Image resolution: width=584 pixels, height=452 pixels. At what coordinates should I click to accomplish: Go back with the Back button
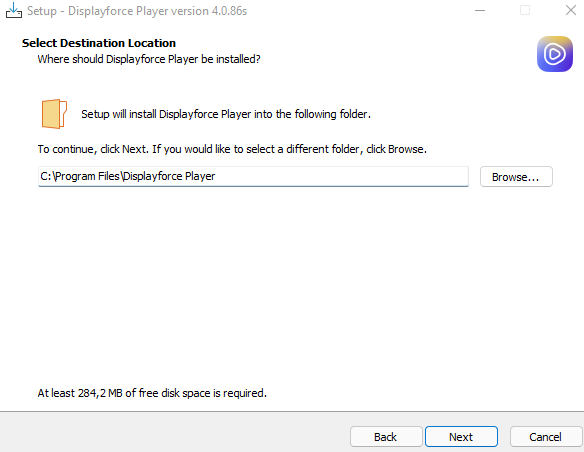pyautogui.click(x=386, y=437)
